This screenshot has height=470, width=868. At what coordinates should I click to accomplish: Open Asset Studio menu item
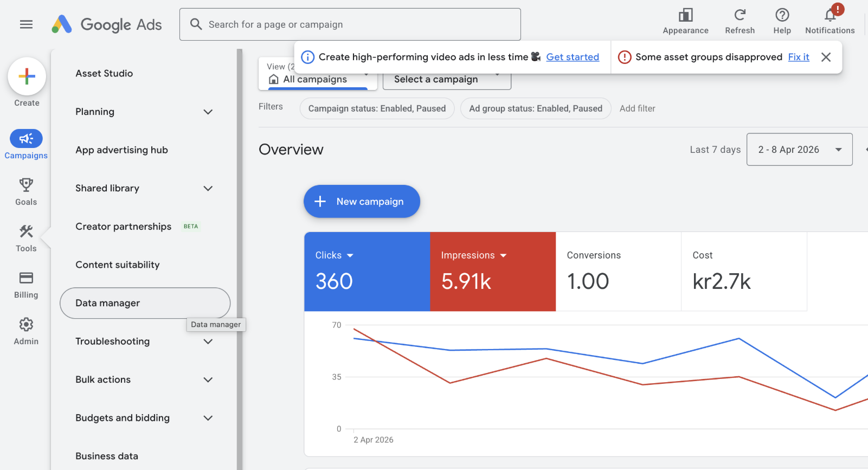[x=104, y=73]
